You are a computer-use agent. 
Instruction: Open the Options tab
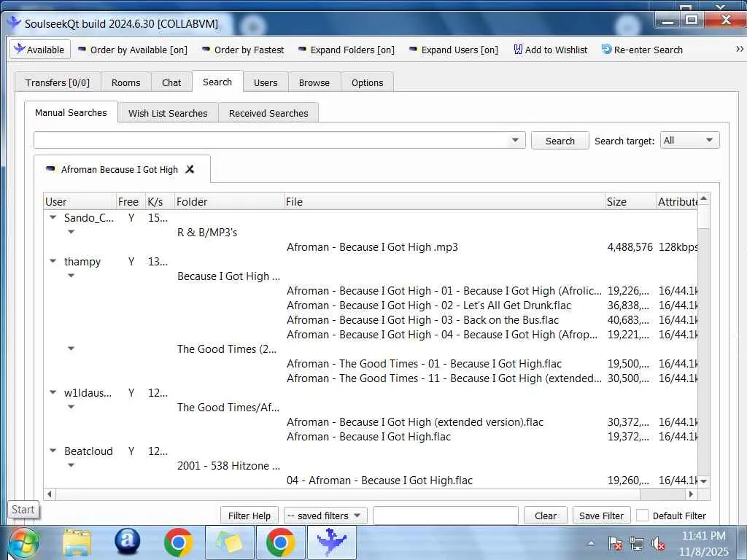368,82
